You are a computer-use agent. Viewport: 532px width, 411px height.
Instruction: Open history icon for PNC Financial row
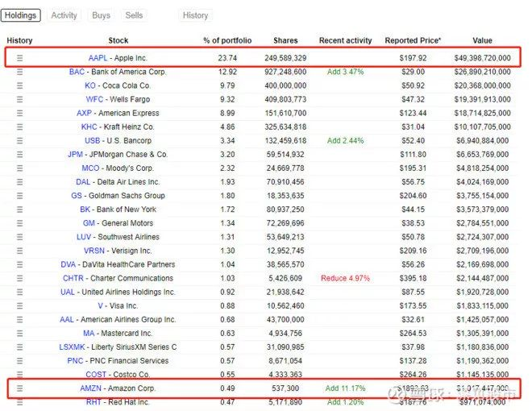click(19, 361)
